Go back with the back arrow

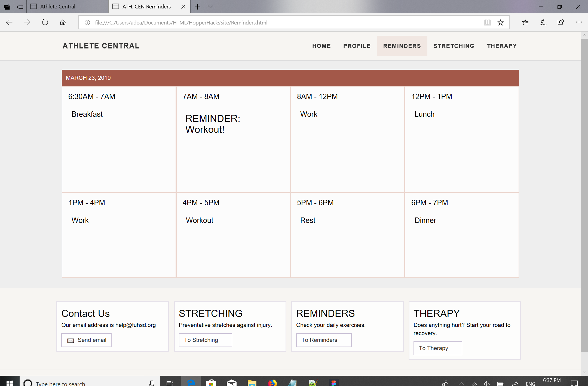(9, 22)
